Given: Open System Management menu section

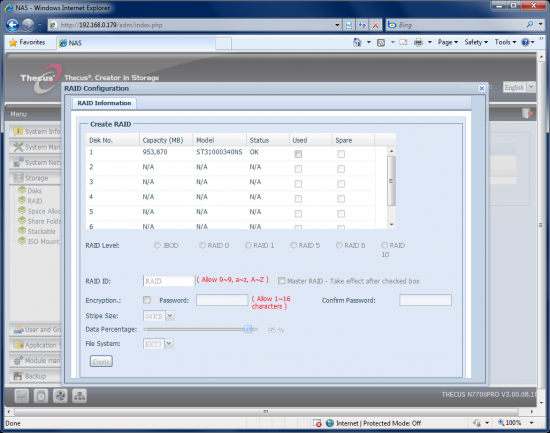Looking at the screenshot, I should click(x=35, y=147).
